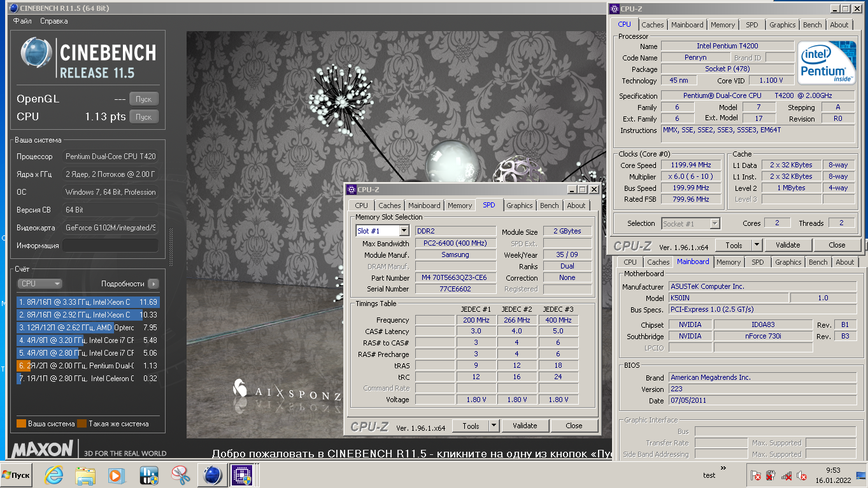Viewport: 868px width, 488px height.
Task: Switch to Memory tab in SPD CPU-Z window
Action: [x=460, y=206]
